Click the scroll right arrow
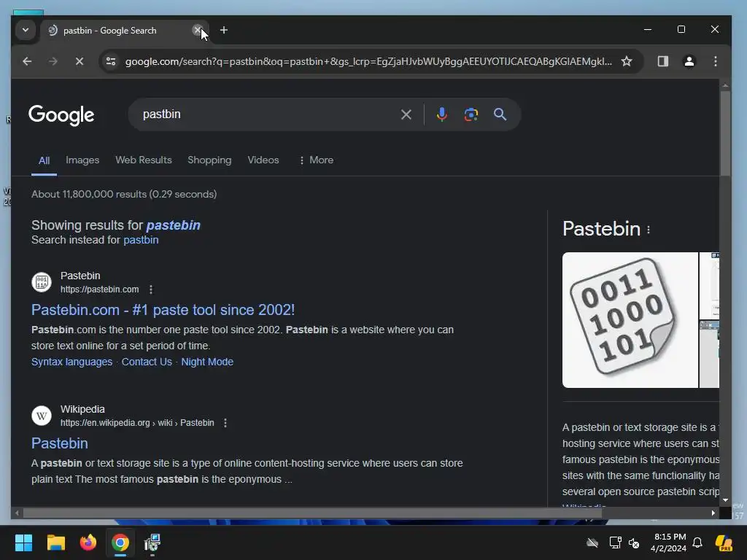This screenshot has width=747, height=560. pos(713,513)
